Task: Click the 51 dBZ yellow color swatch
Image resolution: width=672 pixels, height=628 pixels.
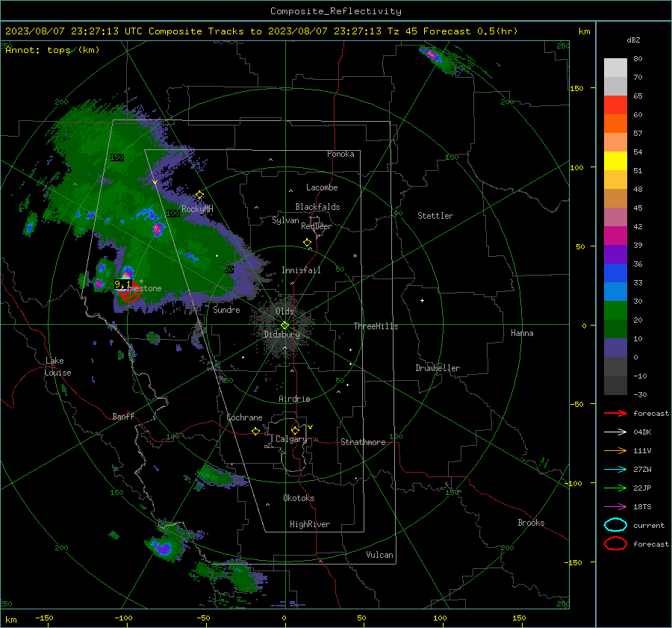Action: point(615,161)
